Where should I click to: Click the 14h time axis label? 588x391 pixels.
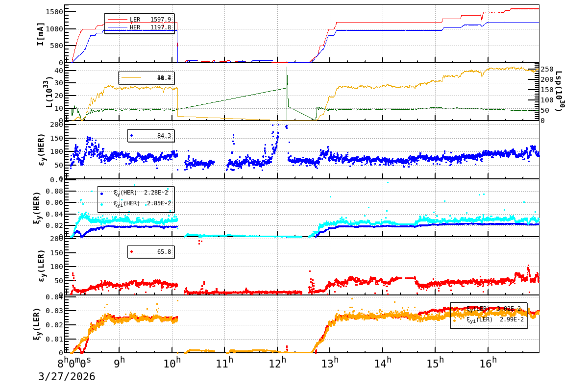pos(382,364)
